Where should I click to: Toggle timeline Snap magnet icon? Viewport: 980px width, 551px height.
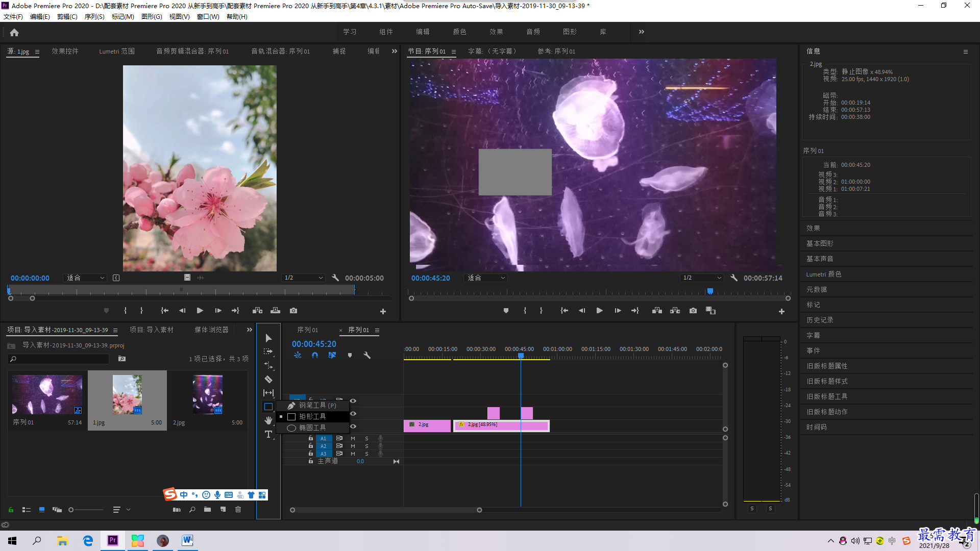point(315,355)
